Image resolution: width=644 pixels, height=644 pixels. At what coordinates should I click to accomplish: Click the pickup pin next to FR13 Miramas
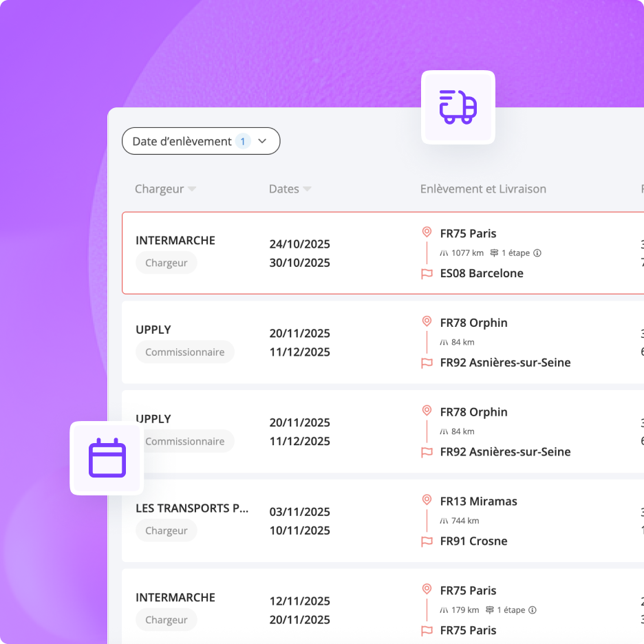point(427,501)
